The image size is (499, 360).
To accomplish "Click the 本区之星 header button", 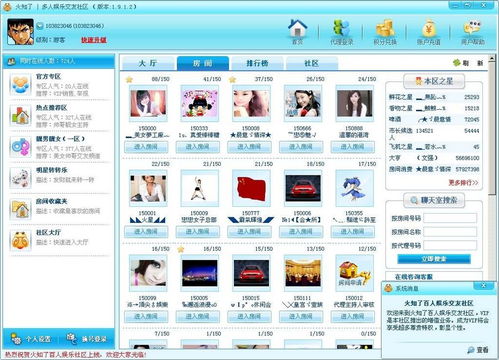I will (434, 81).
